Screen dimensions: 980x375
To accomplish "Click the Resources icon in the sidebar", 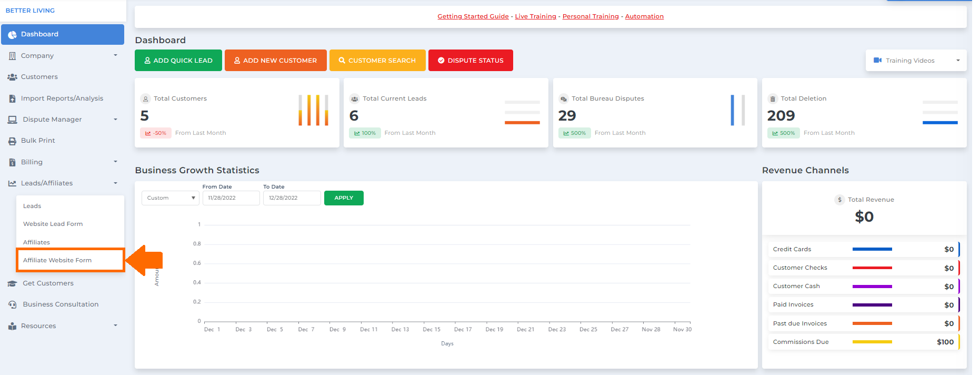I will pyautogui.click(x=12, y=326).
